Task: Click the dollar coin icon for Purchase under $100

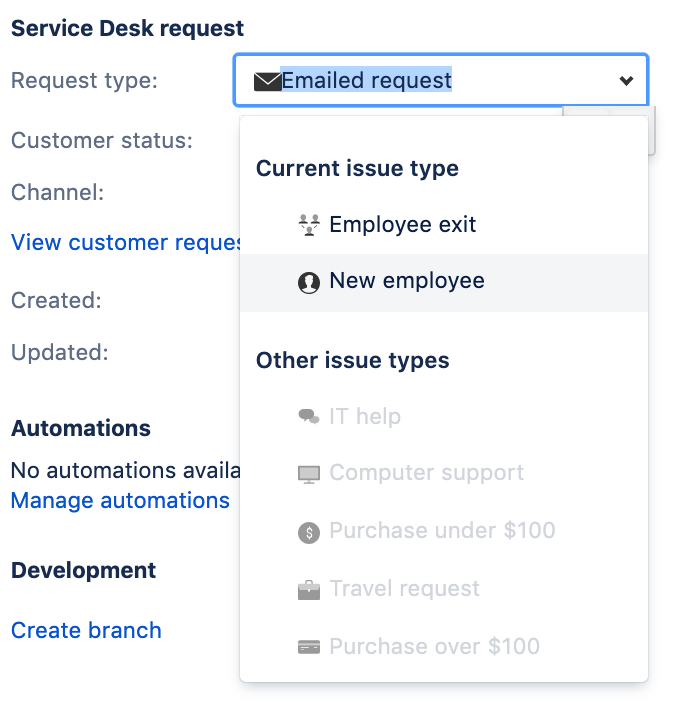Action: point(309,533)
